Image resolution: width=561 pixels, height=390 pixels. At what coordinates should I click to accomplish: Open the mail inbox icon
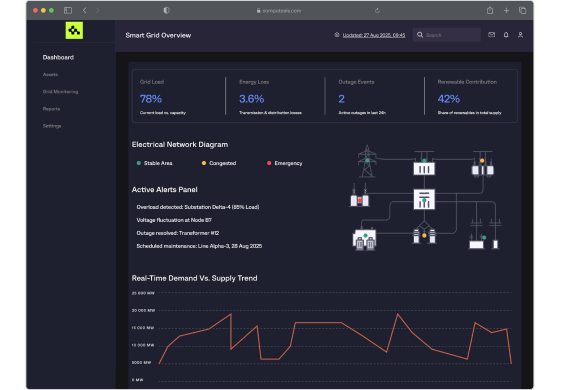click(x=492, y=35)
